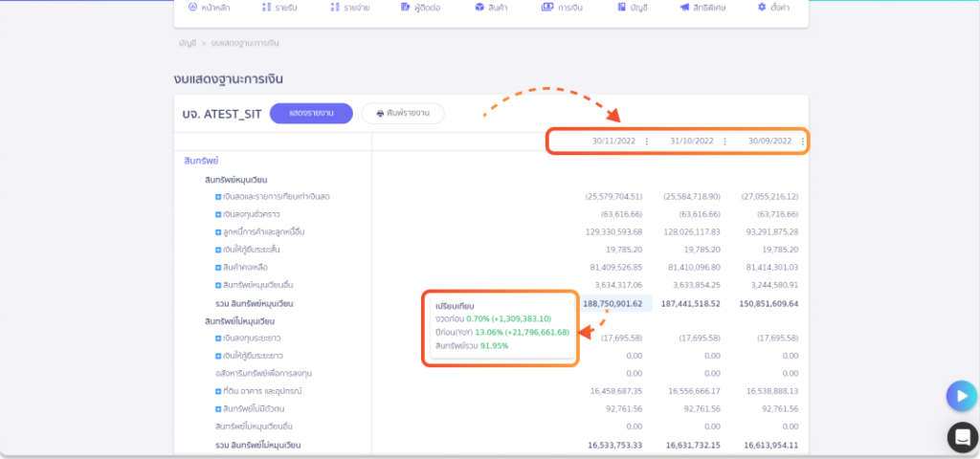Open the รายรับ income menu

pos(280,8)
